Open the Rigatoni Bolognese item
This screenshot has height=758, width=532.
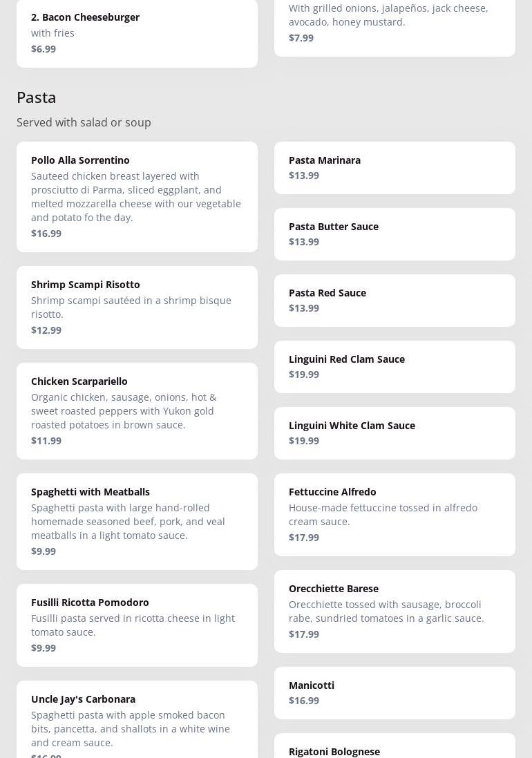point(395,748)
